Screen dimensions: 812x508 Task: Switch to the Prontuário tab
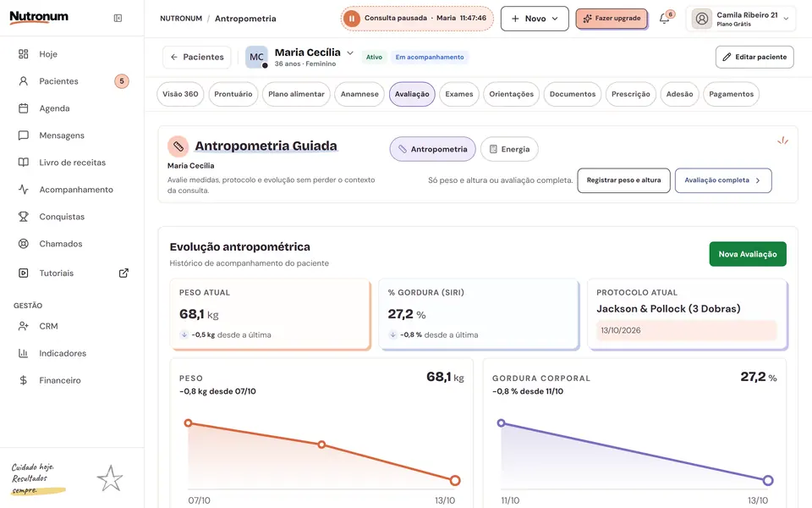[233, 94]
